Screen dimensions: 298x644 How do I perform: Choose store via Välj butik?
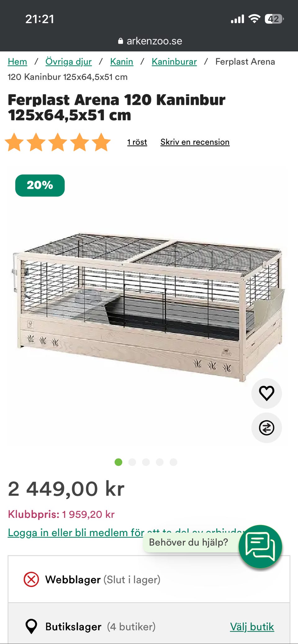tap(252, 627)
